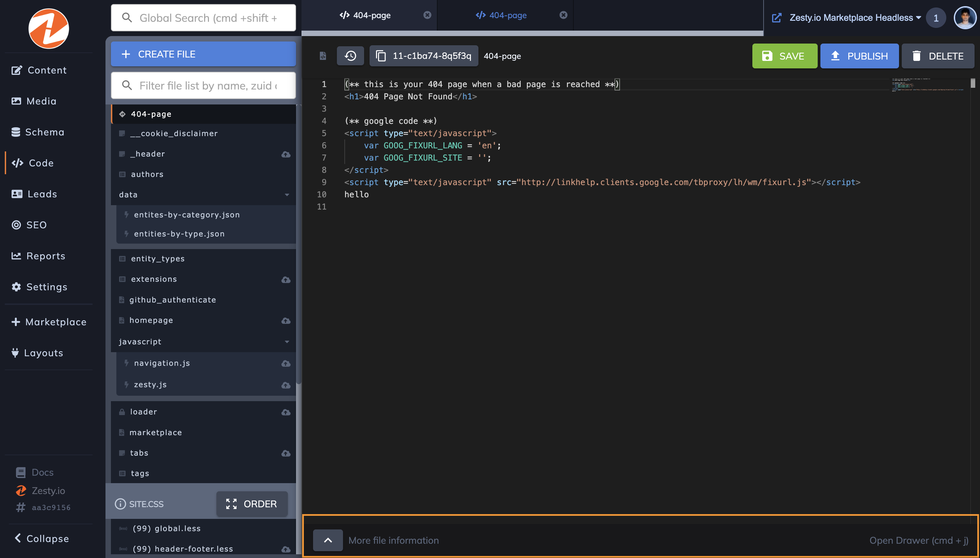
Task: Click the CREATE FILE button
Action: click(203, 54)
